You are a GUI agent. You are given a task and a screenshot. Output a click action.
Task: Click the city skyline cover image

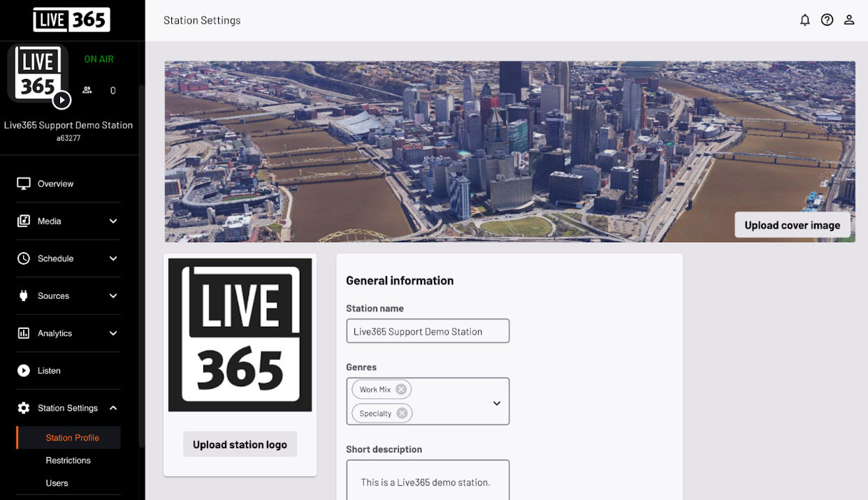[x=509, y=152]
